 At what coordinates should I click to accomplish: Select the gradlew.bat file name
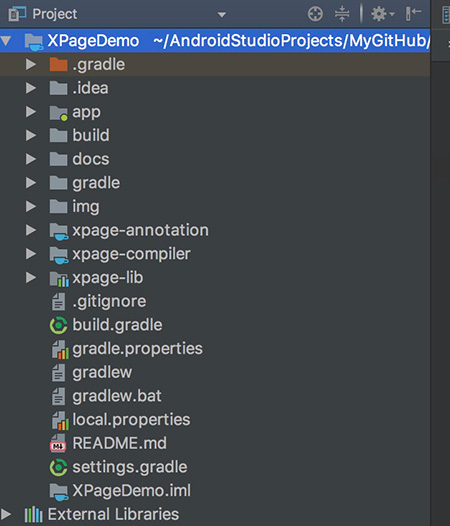click(117, 397)
